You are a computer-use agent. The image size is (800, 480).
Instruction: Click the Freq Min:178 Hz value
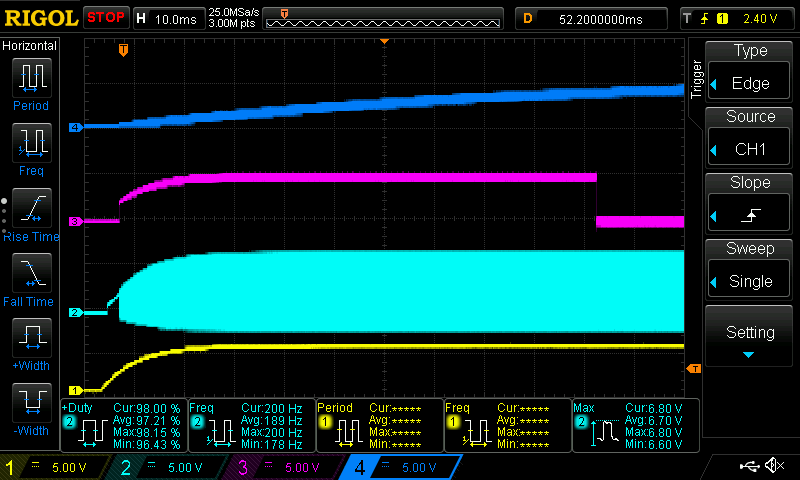pyautogui.click(x=271, y=444)
